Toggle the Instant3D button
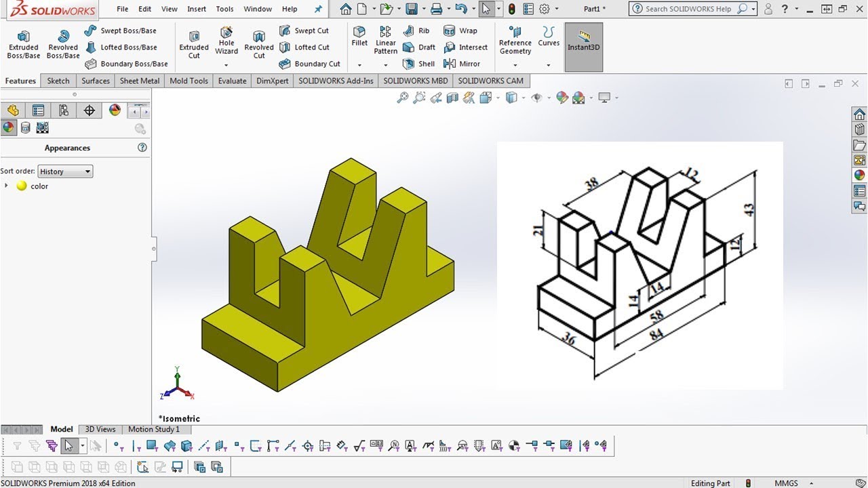This screenshot has height=488, width=868. click(x=584, y=47)
